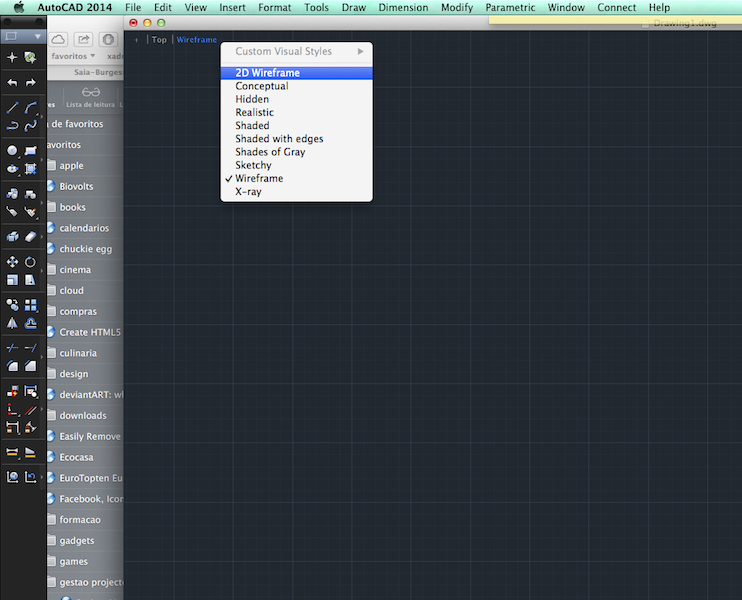Choose Shaded with edges style

(297, 139)
